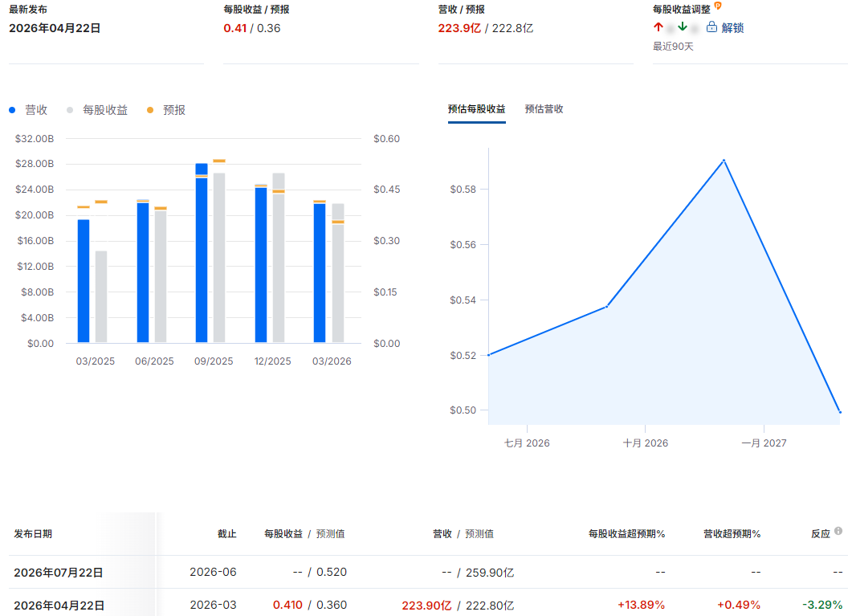Click the 反应 column header
Screen dimensions: 852x616
click(821, 534)
